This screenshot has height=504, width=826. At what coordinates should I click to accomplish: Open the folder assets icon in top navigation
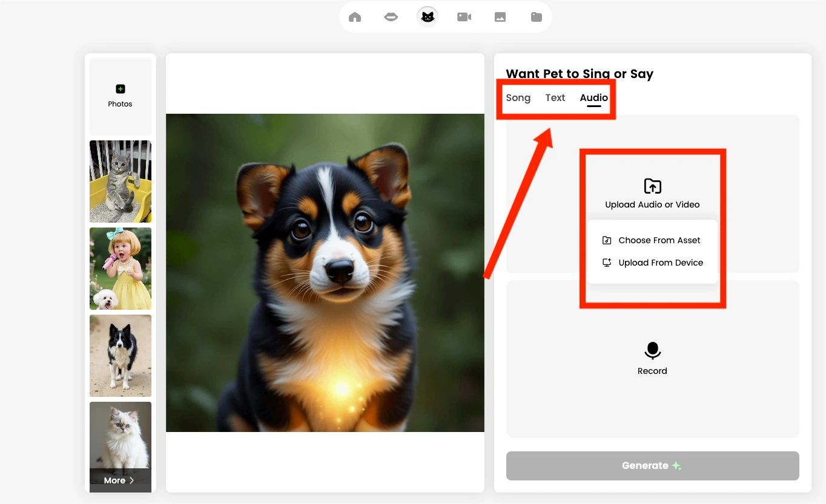[536, 16]
